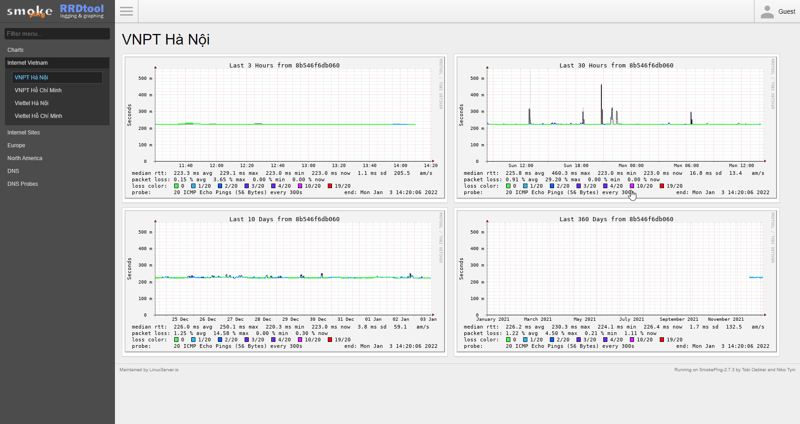The width and height of the screenshot is (800, 424).
Task: Open Viettel Hồ Chí Minh target
Action: point(38,116)
